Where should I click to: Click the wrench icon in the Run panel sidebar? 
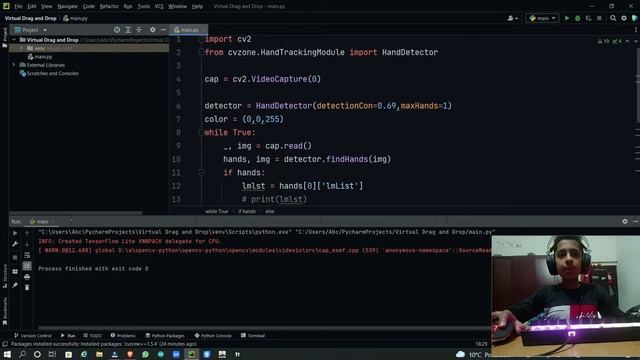pos(15,244)
